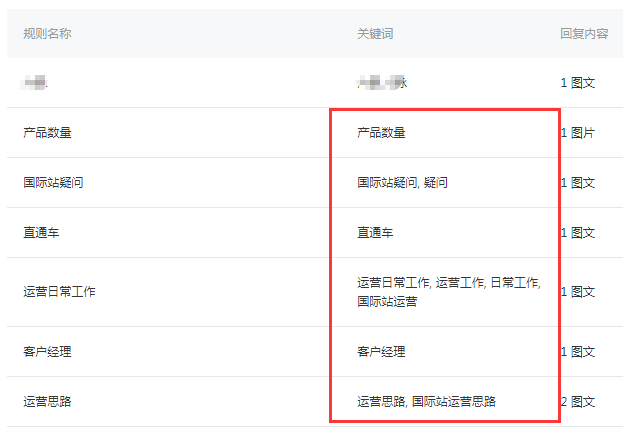Open the 运营思路 rule name

tap(47, 401)
